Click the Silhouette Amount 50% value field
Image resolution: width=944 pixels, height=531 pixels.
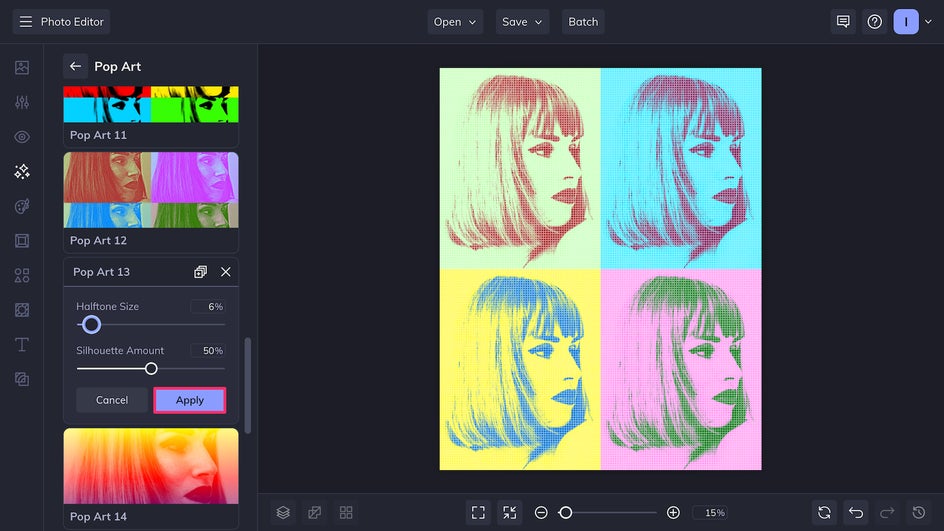[208, 350]
